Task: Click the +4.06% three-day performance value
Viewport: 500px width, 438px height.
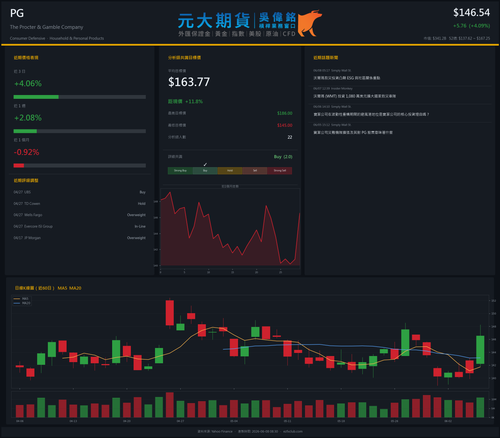Action: 28,83
